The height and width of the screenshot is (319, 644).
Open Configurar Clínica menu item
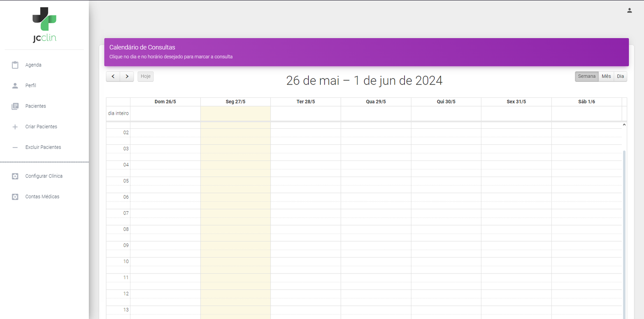[44, 176]
